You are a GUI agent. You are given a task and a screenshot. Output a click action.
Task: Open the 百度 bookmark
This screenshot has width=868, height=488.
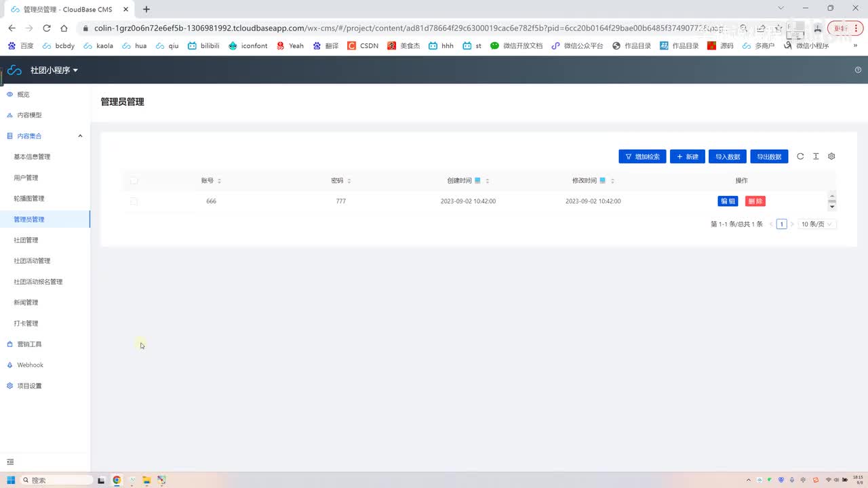20,45
